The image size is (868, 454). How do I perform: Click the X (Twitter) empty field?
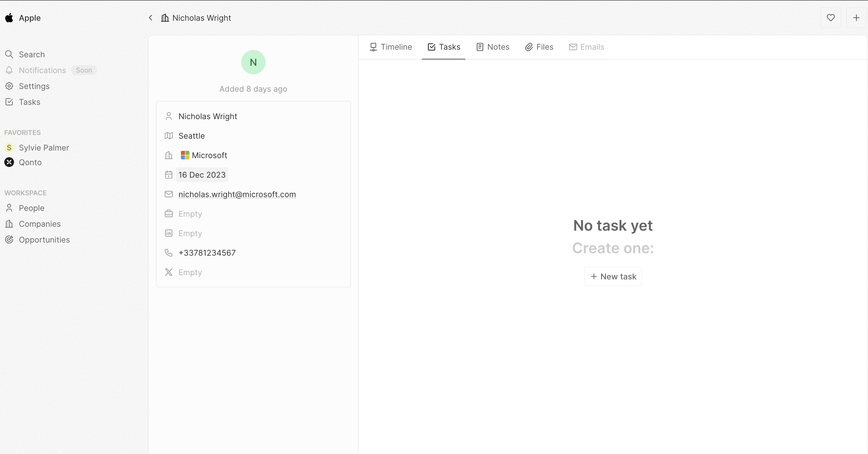[190, 272]
